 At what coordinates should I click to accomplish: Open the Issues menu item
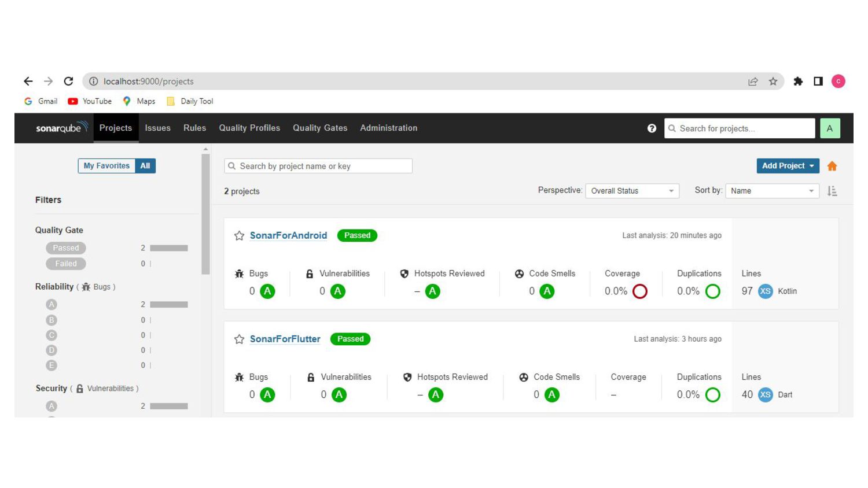(157, 128)
